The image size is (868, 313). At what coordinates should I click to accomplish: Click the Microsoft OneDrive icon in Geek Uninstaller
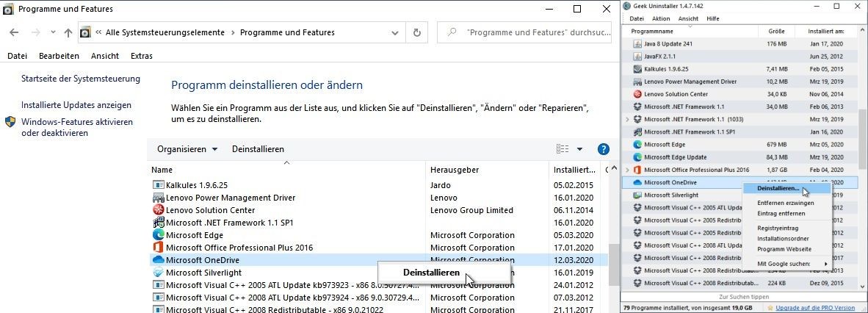click(x=637, y=182)
